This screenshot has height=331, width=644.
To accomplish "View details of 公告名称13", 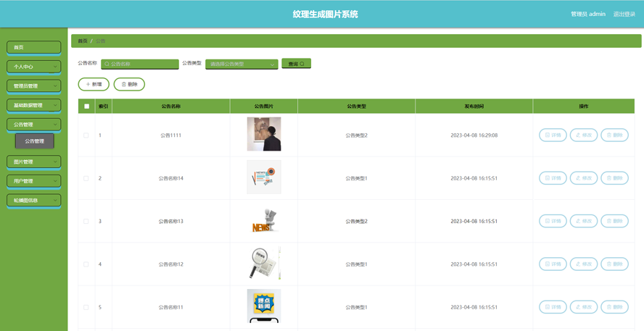I will coord(553,221).
